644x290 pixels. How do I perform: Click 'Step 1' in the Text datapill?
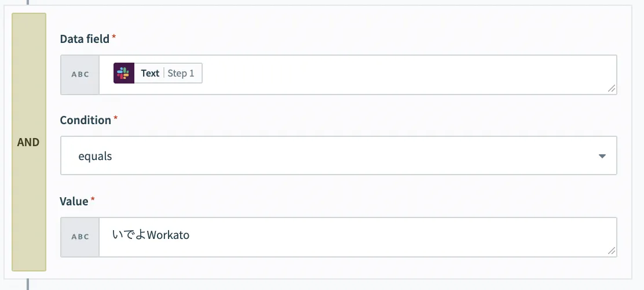point(181,74)
